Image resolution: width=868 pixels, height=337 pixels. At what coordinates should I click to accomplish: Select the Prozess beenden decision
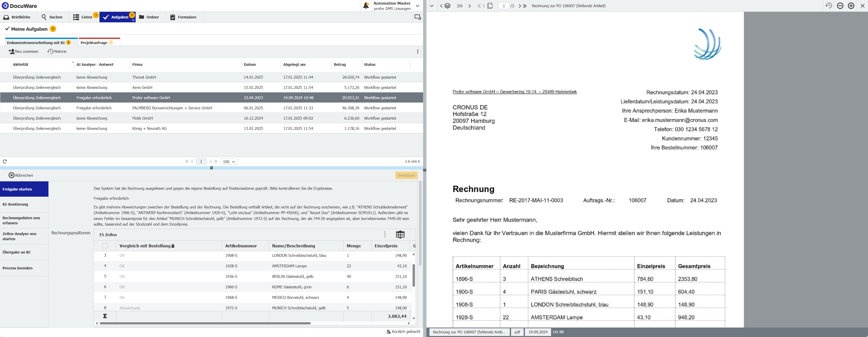pyautogui.click(x=24, y=268)
